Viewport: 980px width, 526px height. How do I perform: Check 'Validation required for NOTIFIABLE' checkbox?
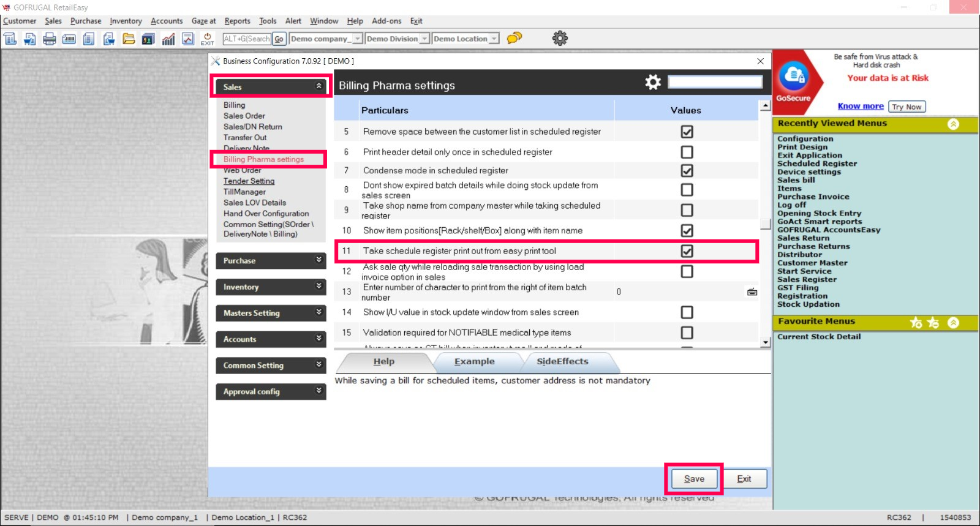click(687, 333)
